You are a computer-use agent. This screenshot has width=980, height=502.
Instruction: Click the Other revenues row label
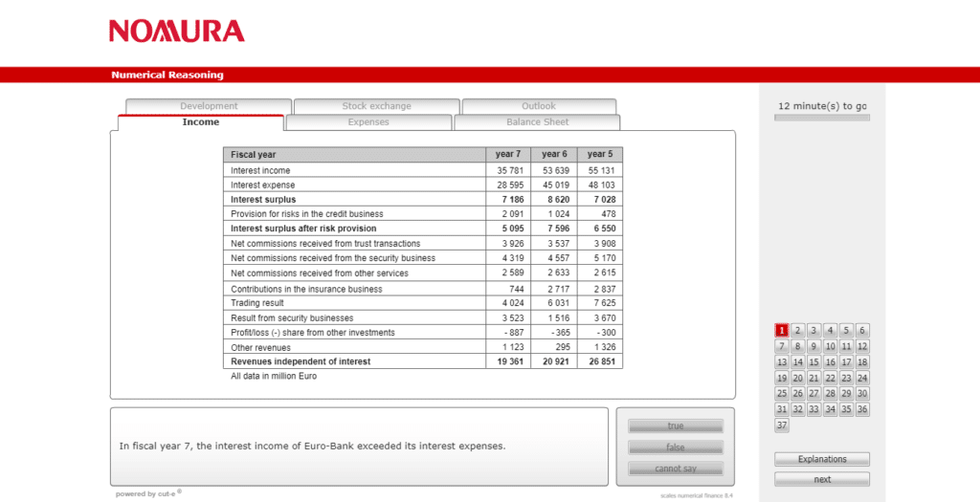click(260, 348)
